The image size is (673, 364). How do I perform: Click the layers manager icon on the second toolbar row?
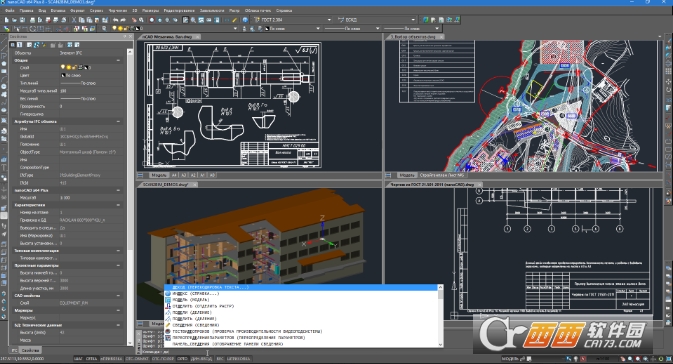pos(104,29)
